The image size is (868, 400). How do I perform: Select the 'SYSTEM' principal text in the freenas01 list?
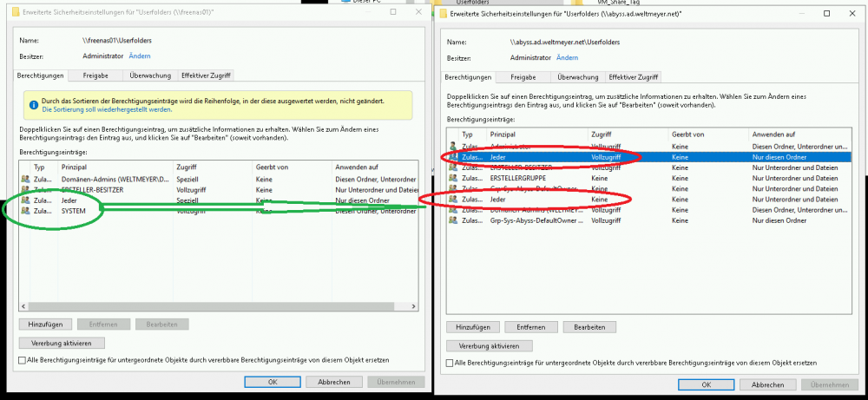pos(74,211)
